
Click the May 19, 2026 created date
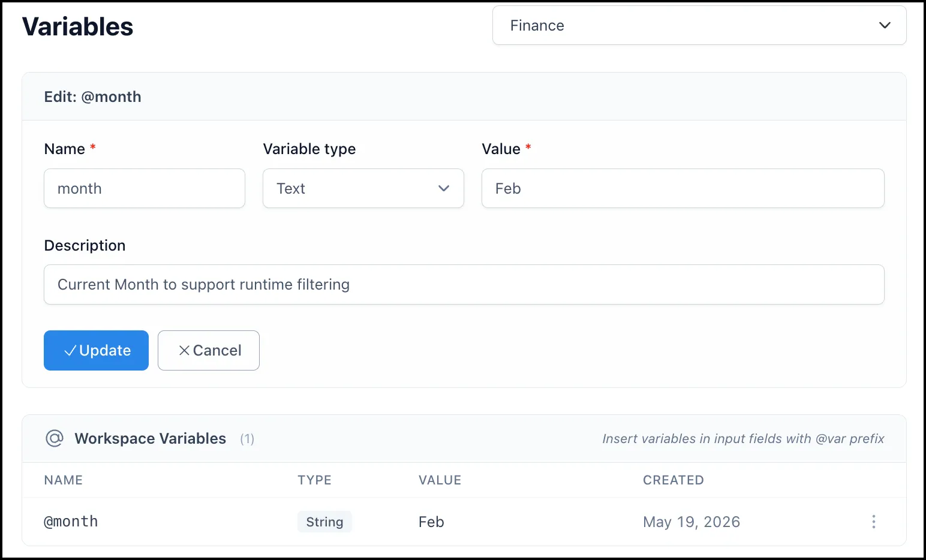pos(692,522)
